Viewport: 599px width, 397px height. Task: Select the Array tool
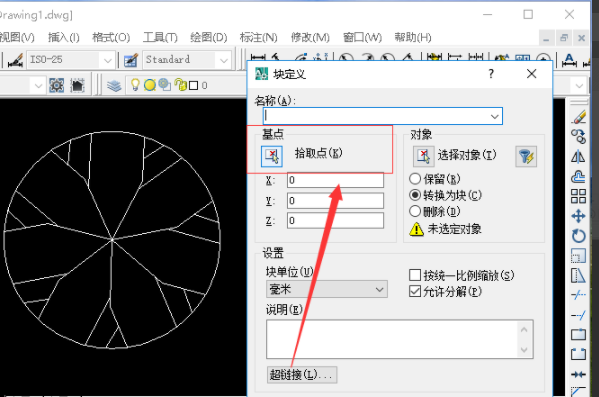pos(578,196)
